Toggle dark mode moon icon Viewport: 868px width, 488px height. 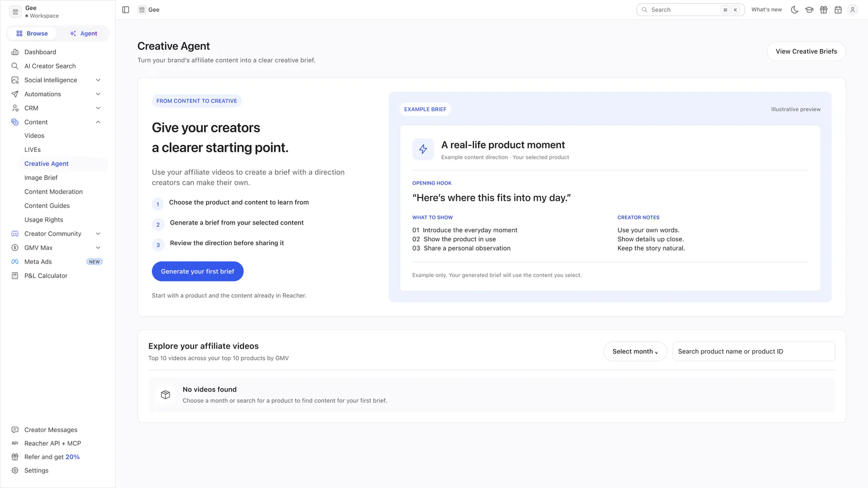point(795,10)
